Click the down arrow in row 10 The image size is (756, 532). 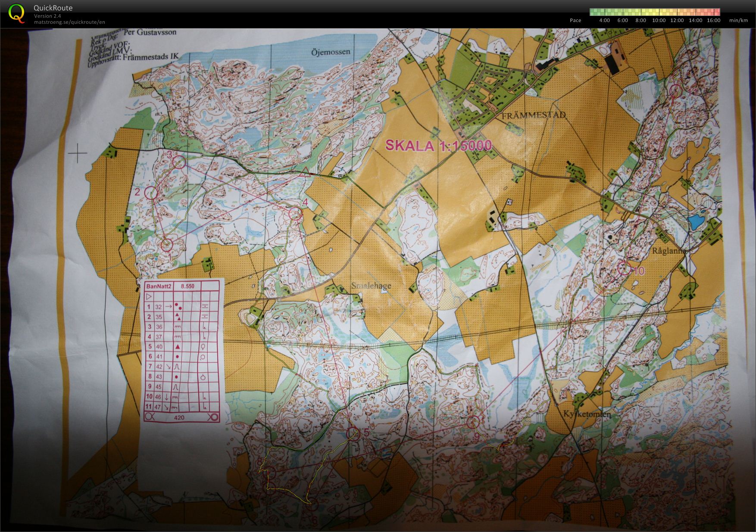click(x=167, y=397)
